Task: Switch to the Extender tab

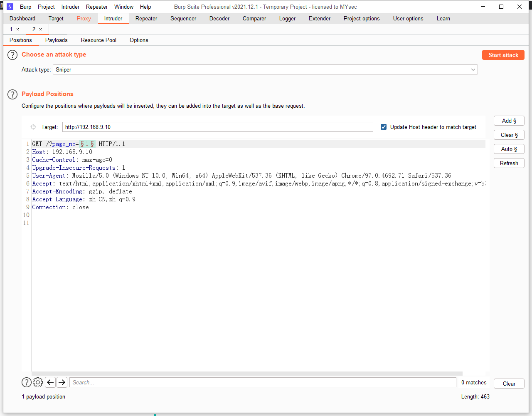Action: pyautogui.click(x=320, y=18)
